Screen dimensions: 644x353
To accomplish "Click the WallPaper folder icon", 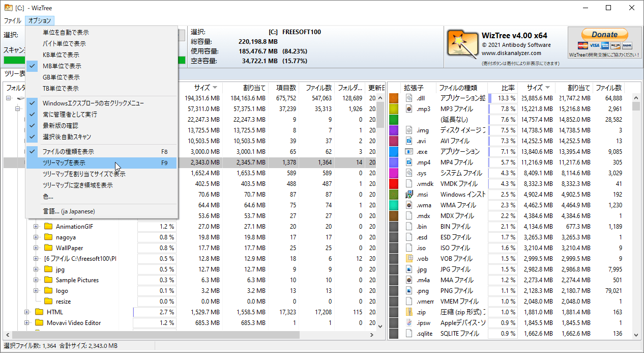I will (x=48, y=248).
